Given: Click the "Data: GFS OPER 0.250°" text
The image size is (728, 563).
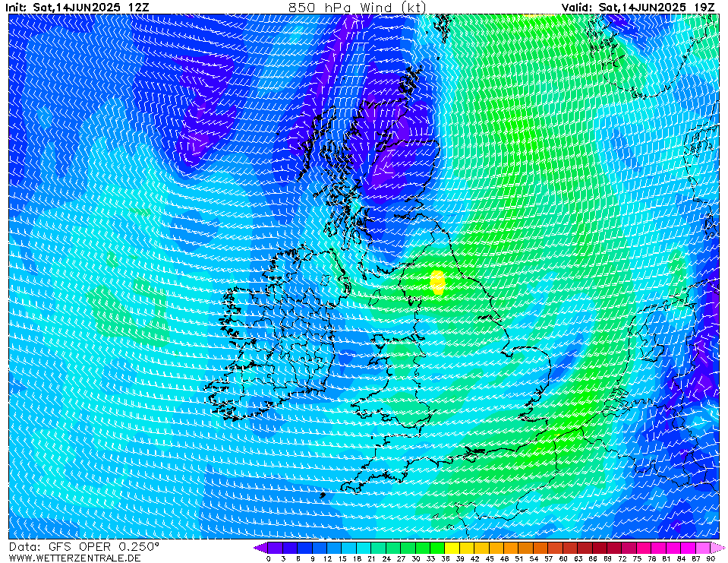Looking at the screenshot, I should click(84, 547).
